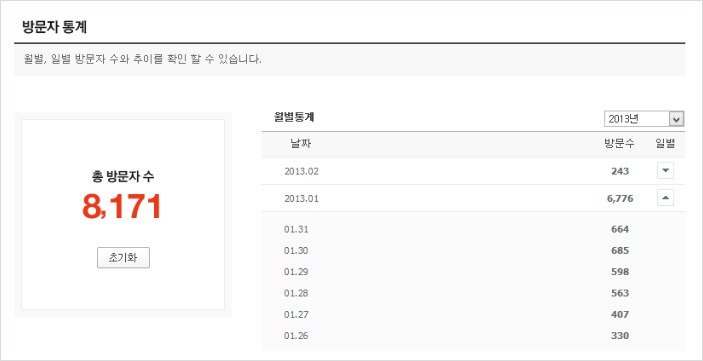Click the 월별통계 section heading
Viewport: 703px width, 361px height.
pos(294,117)
